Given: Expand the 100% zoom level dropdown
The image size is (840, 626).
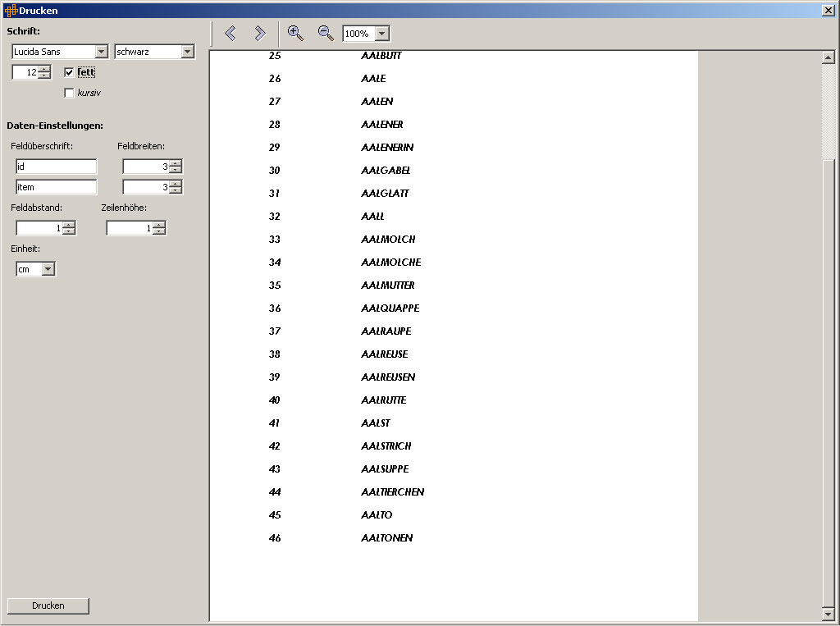Looking at the screenshot, I should pos(382,34).
